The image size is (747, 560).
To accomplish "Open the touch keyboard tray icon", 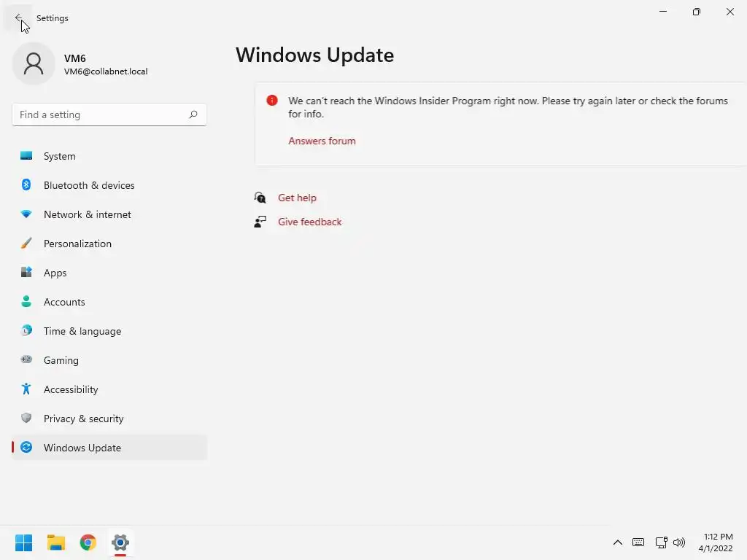I will point(638,542).
